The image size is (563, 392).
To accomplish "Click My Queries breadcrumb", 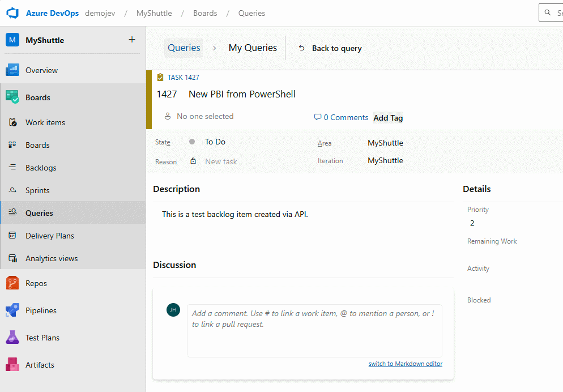I will (253, 48).
